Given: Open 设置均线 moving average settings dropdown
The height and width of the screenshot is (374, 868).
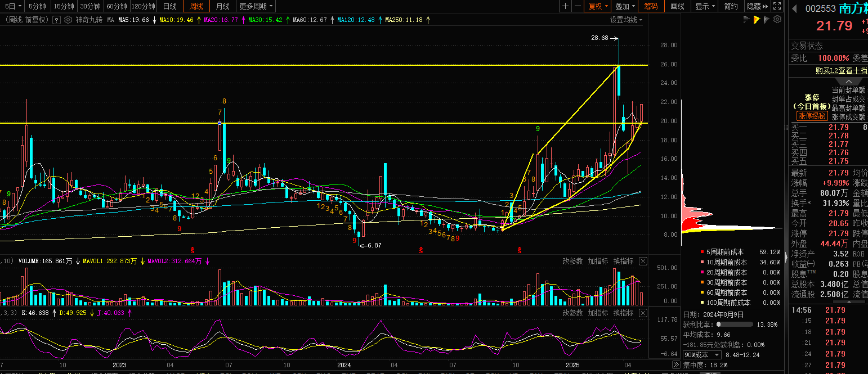Looking at the screenshot, I should pos(627,20).
